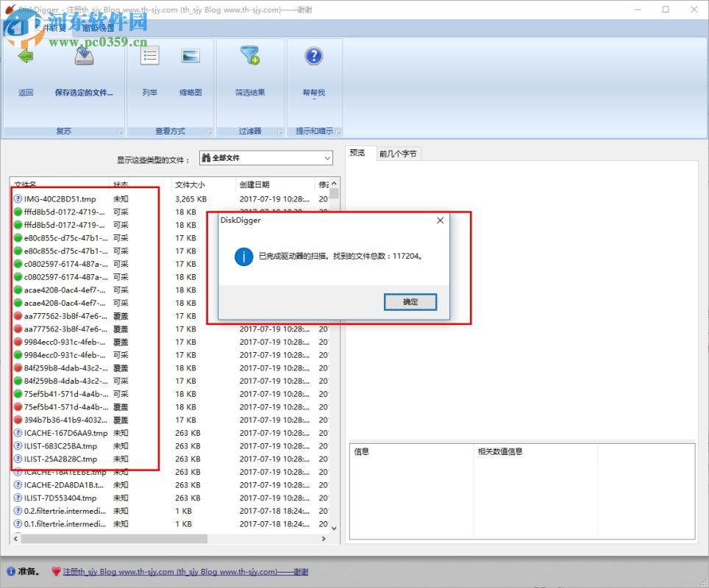Click the 复苏 group corner expander
Screen dimensions: 709x588
pyautogui.click(x=120, y=131)
